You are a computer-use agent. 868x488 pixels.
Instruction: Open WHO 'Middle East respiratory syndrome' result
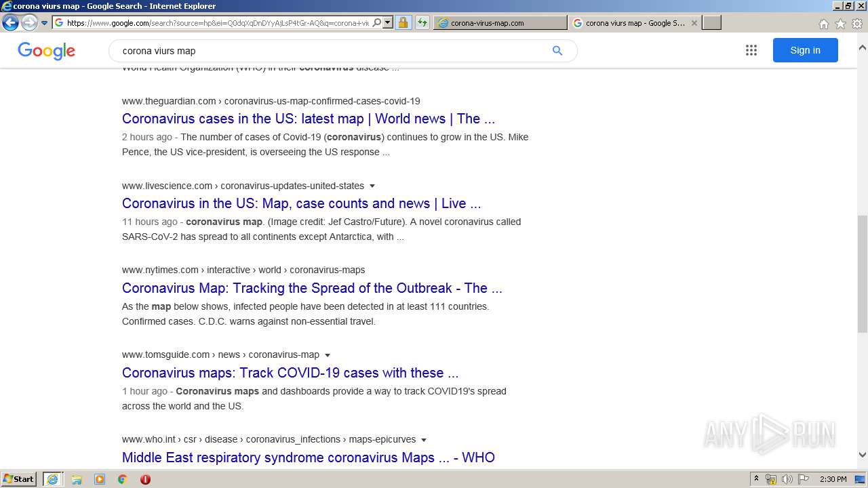pyautogui.click(x=309, y=457)
